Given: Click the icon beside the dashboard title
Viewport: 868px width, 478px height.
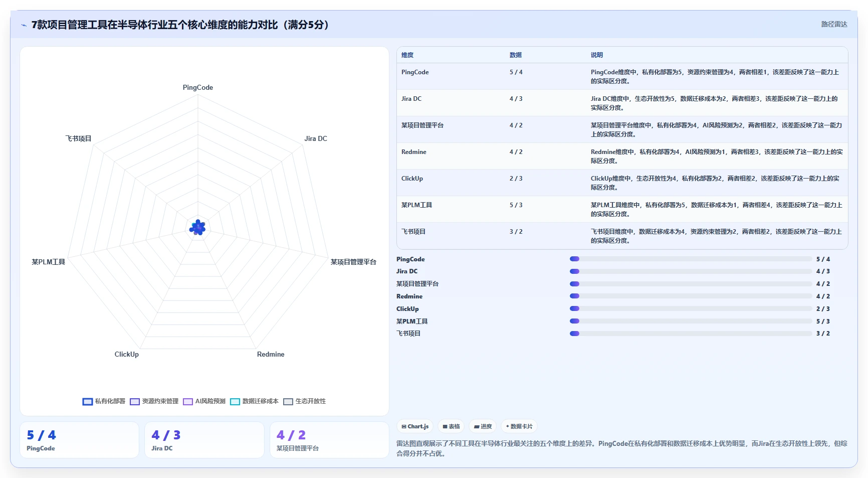Looking at the screenshot, I should pyautogui.click(x=24, y=25).
